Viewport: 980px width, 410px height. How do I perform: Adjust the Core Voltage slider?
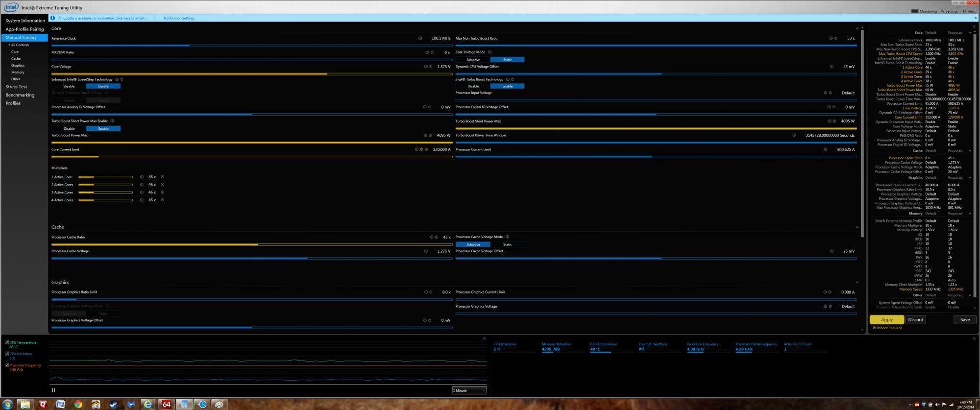pyautogui.click(x=327, y=74)
